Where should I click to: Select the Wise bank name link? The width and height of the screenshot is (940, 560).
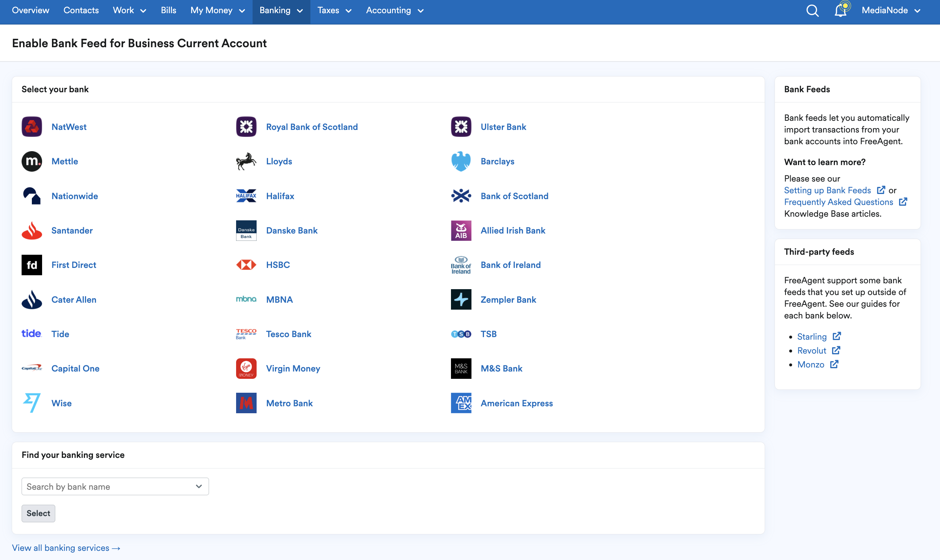(61, 403)
